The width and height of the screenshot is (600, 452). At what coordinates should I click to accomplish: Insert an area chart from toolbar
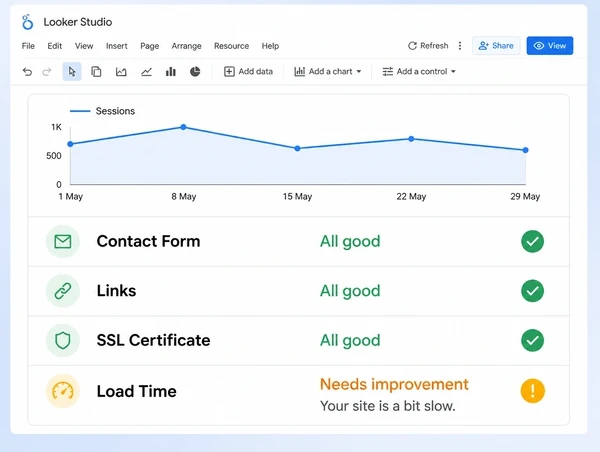coord(121,72)
